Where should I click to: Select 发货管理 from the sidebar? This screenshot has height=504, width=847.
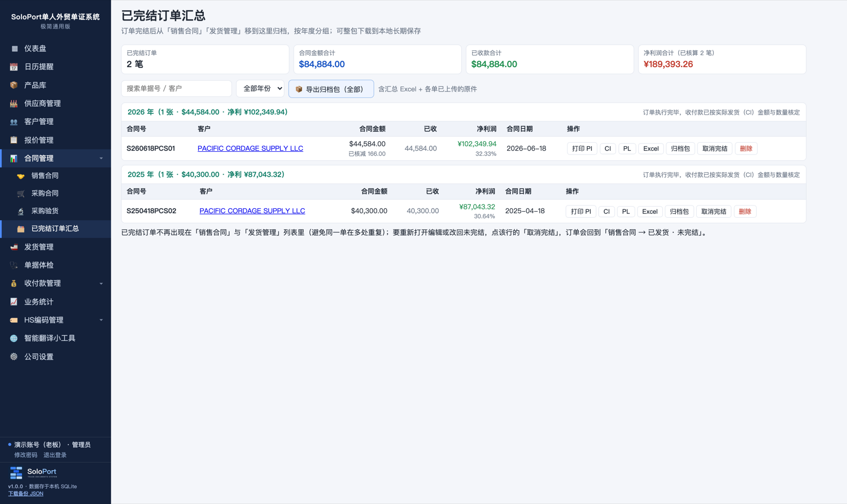tap(55, 247)
